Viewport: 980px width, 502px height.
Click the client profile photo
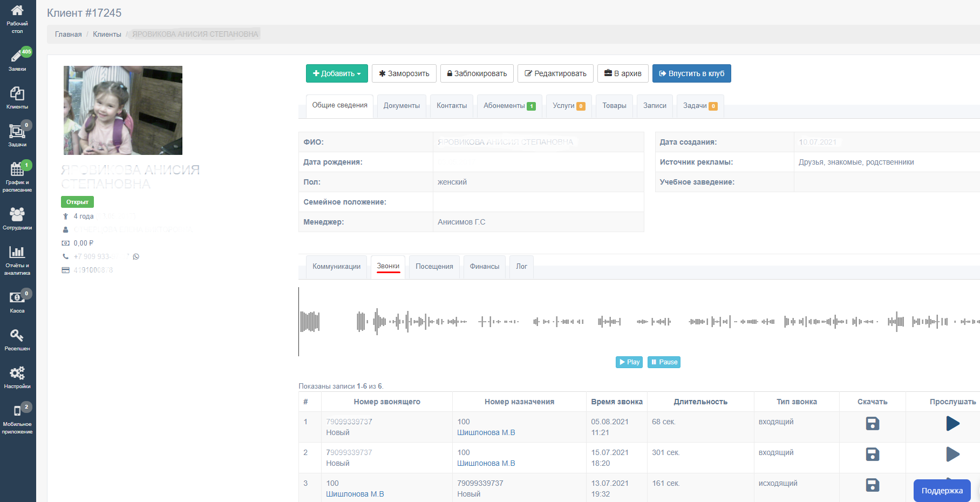pyautogui.click(x=123, y=110)
